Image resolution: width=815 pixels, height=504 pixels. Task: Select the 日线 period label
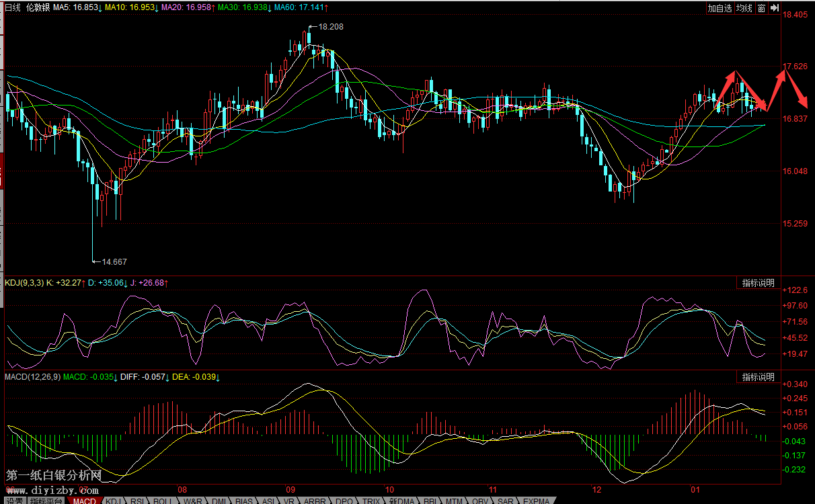click(13, 7)
